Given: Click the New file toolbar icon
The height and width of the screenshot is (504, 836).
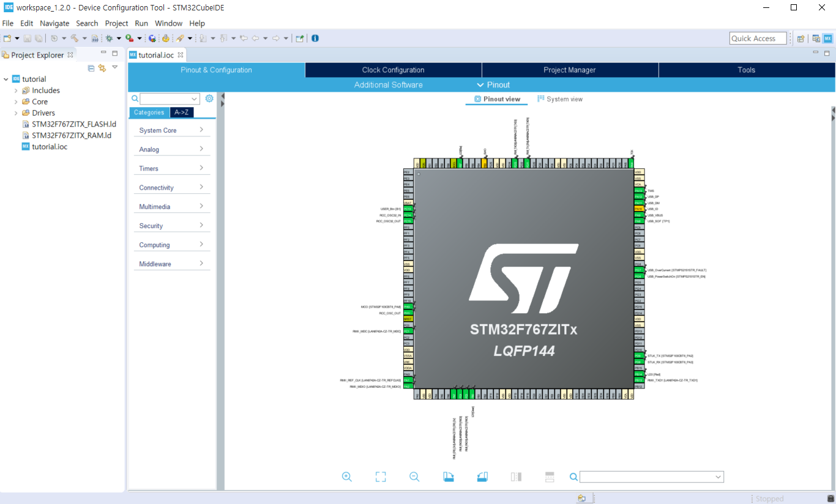Looking at the screenshot, I should tap(7, 38).
